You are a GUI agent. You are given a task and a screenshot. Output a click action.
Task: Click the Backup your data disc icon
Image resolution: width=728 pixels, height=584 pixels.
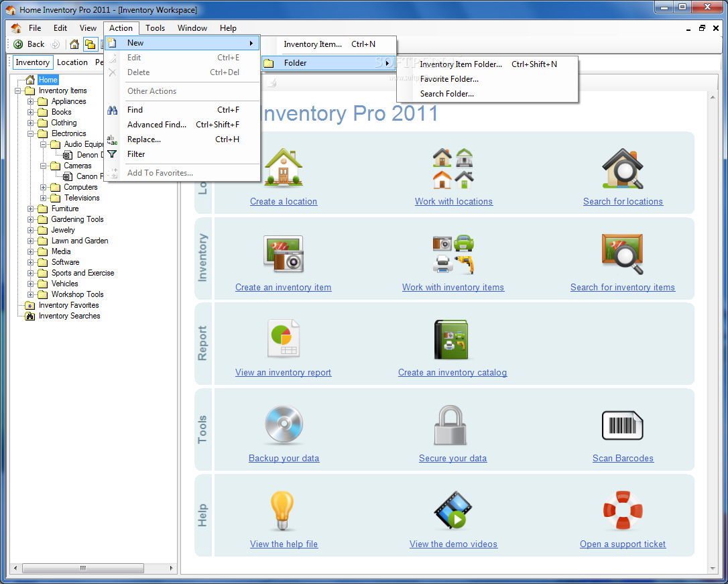pos(284,424)
